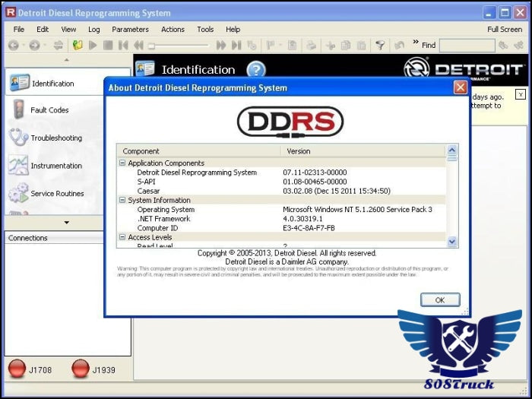
Task: Click the filter funnel toolbar icon
Action: point(380,46)
